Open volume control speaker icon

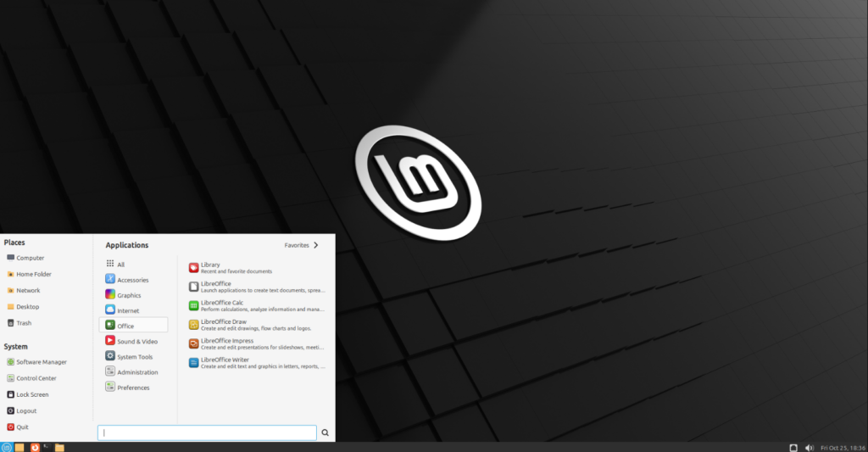coord(810,448)
